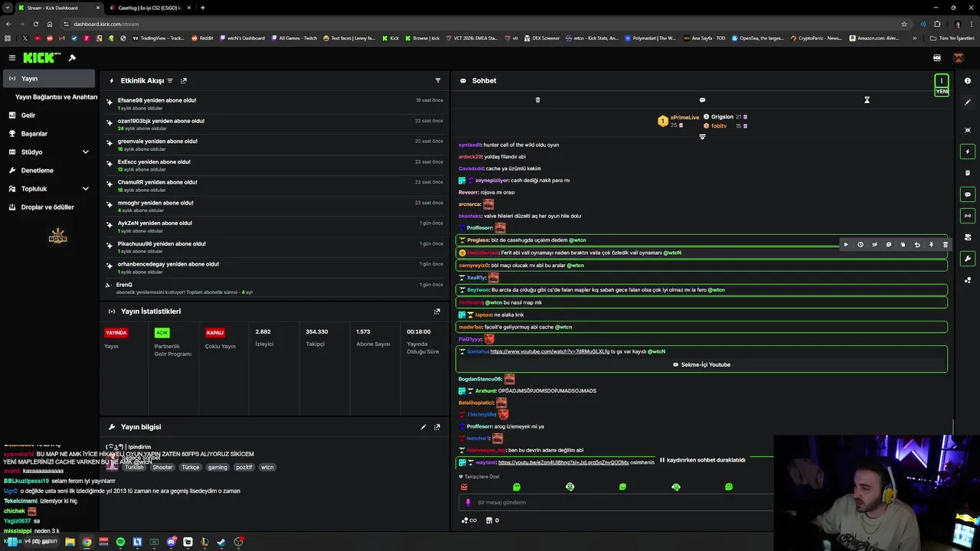Click the broadcast signal icon in right sidebar
The image size is (980, 551).
[x=968, y=216]
